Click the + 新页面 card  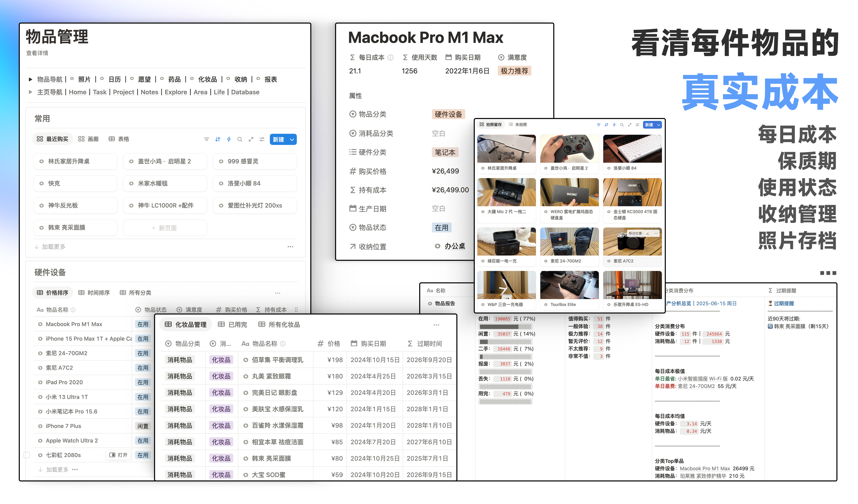point(165,228)
